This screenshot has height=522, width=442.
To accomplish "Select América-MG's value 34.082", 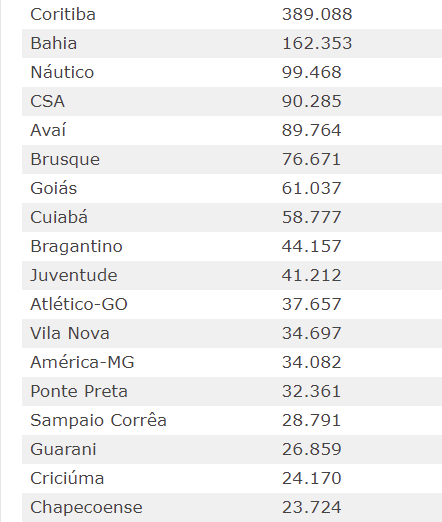I will pos(312,362).
